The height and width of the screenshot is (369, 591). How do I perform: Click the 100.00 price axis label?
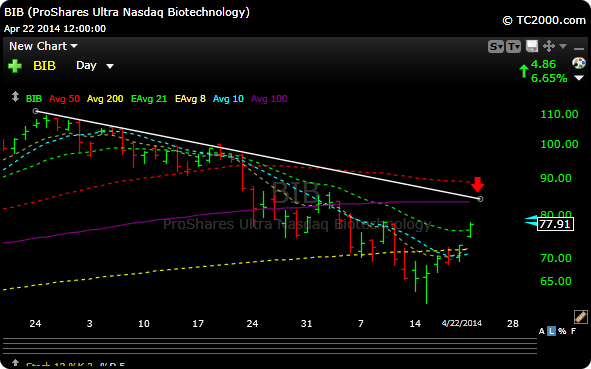point(559,144)
